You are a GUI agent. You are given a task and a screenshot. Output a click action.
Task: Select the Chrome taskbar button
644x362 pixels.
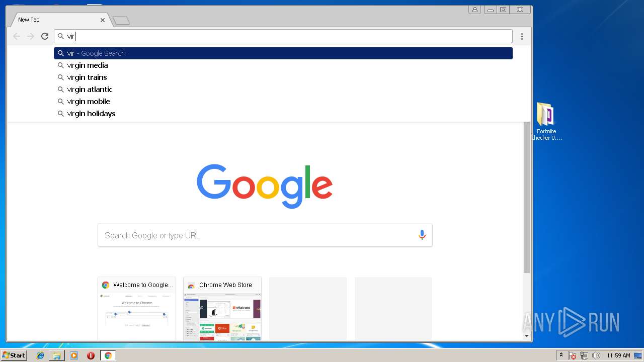(x=108, y=355)
